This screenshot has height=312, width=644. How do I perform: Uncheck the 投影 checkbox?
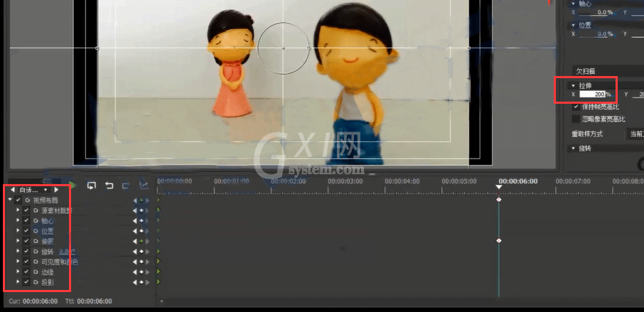click(26, 282)
